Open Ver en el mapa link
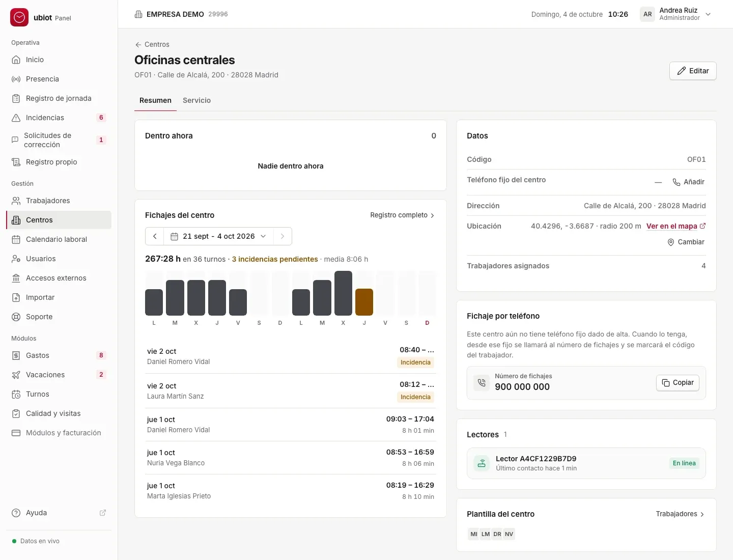Screen dimensions: 733x560 (676, 226)
